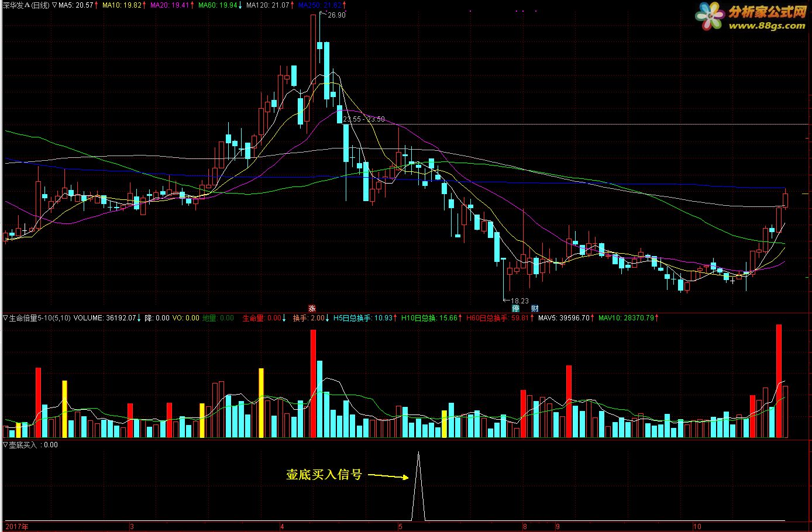
Task: Click the H60日总换手: 59.81 value
Action: click(x=497, y=318)
